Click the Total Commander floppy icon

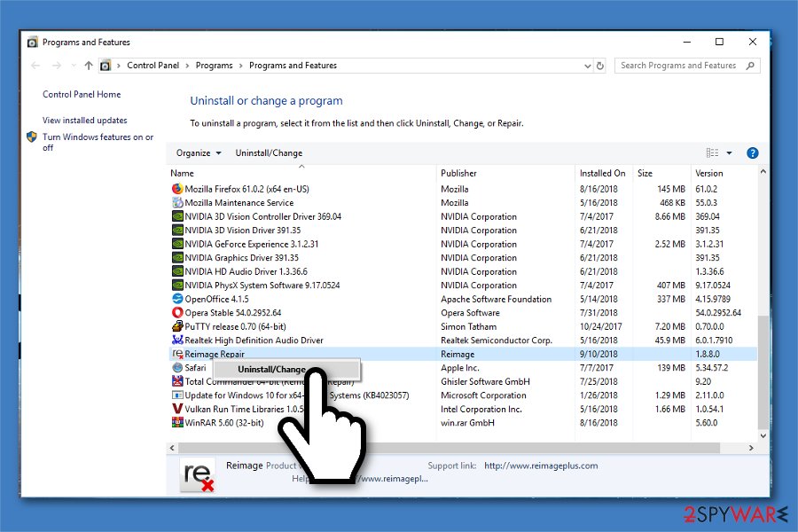(x=177, y=381)
